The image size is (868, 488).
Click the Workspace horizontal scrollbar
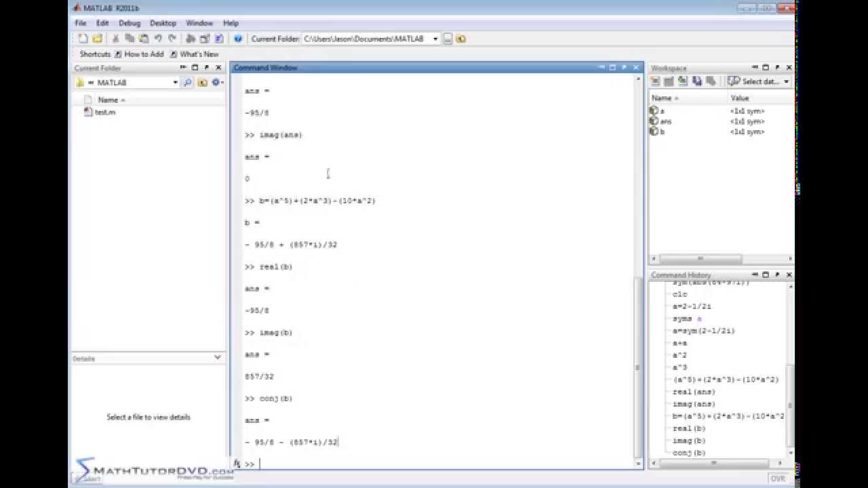tap(701, 259)
